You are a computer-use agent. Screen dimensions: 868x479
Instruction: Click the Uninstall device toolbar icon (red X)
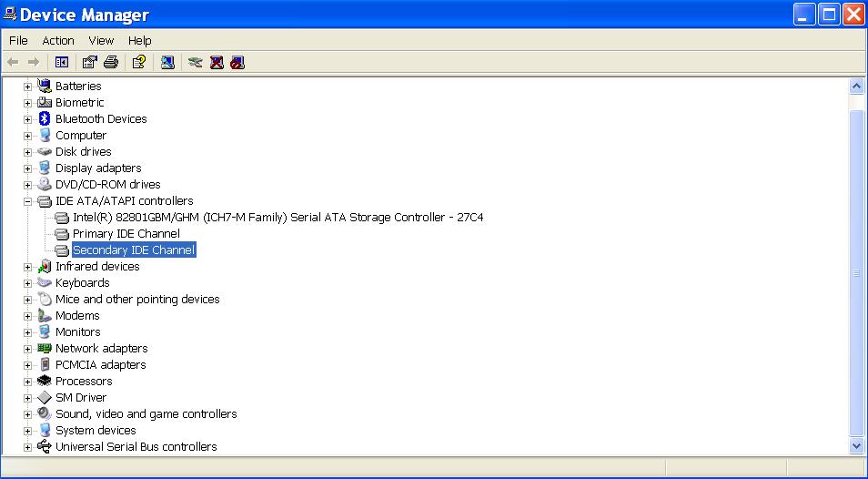click(217, 63)
